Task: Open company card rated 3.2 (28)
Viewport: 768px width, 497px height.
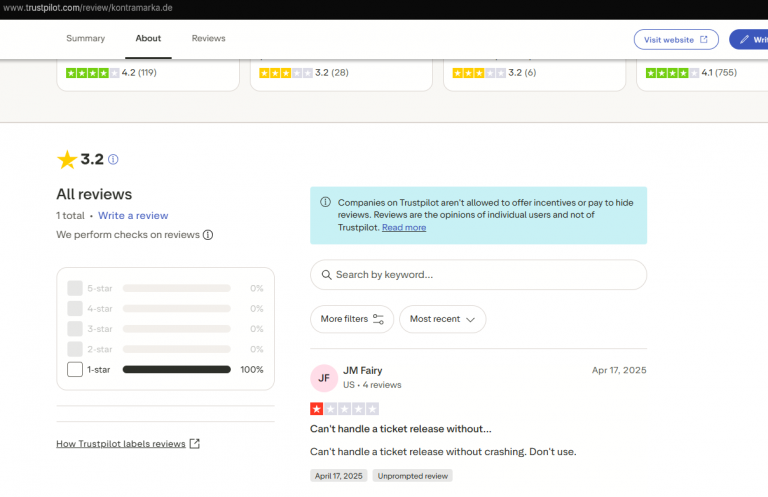Action: click(x=341, y=75)
